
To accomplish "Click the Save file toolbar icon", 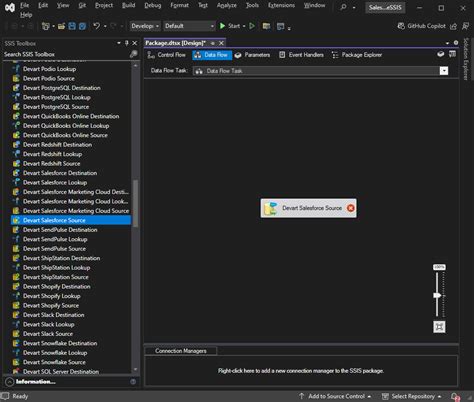I will tap(72, 26).
